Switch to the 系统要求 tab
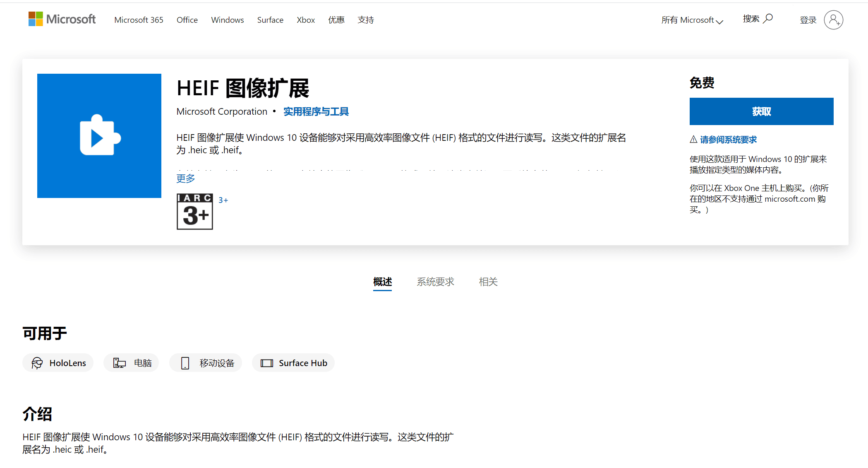The image size is (868, 468). 435,282
